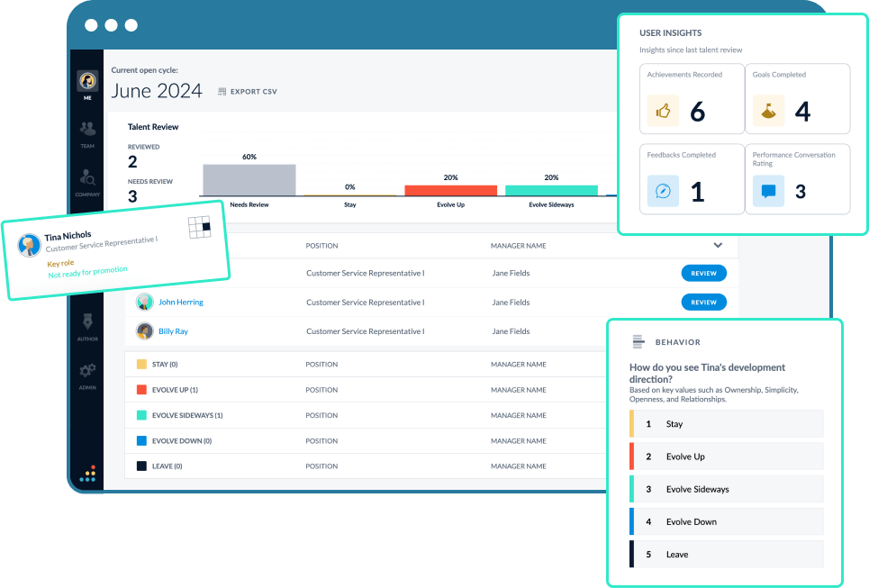Open the Author pen icon in sidebar
The width and height of the screenshot is (869, 588).
coord(87,322)
